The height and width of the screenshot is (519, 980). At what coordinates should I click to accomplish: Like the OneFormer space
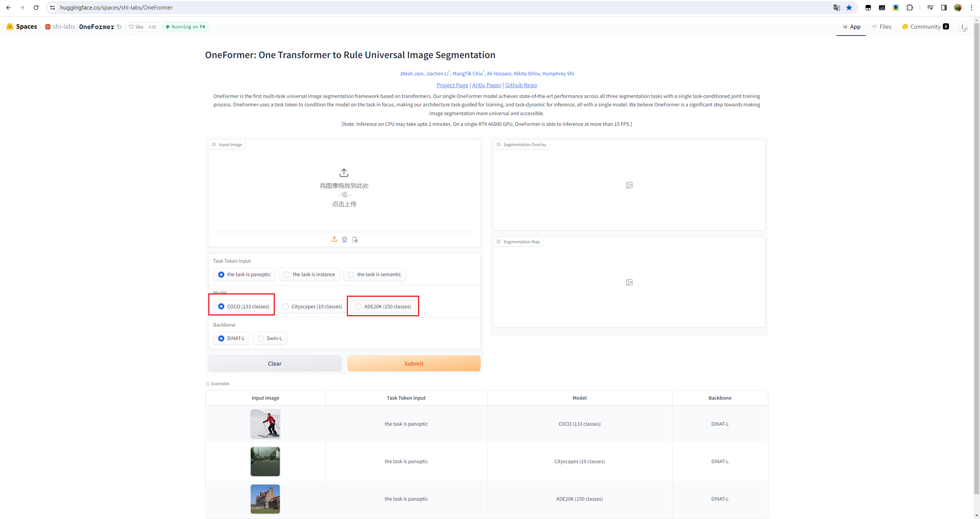pyautogui.click(x=136, y=27)
